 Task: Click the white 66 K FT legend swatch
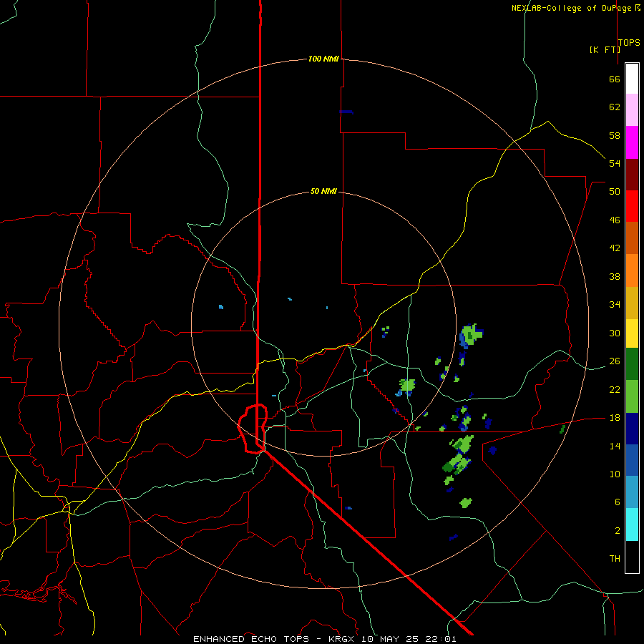point(632,79)
